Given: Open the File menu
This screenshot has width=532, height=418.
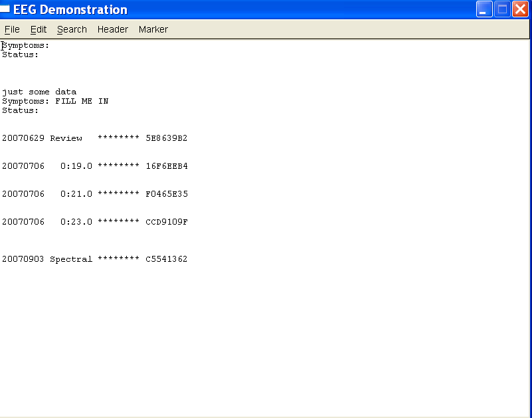Looking at the screenshot, I should pyautogui.click(x=12, y=29).
